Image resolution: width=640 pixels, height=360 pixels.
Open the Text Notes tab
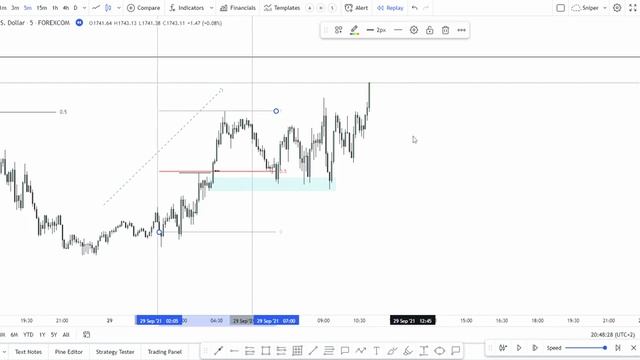[x=28, y=351]
